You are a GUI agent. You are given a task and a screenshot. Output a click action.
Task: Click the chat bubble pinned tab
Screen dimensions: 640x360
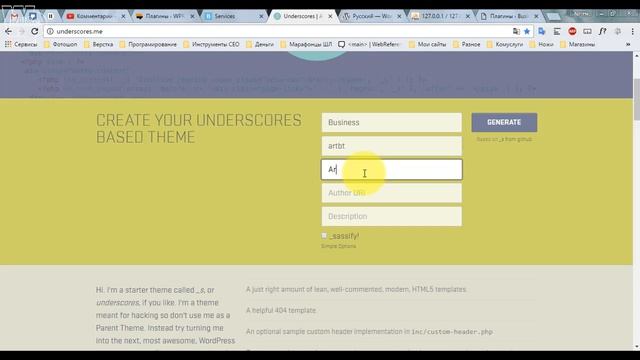click(32, 16)
